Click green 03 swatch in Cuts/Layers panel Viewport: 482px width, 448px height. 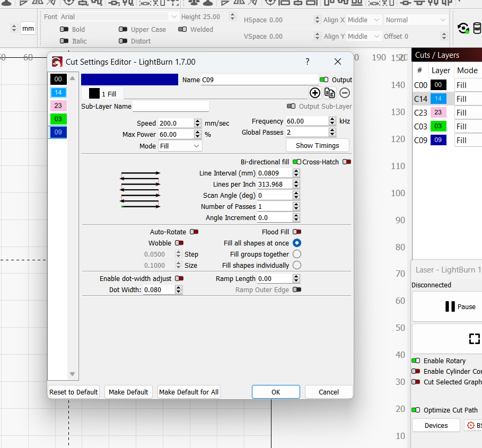[438, 126]
